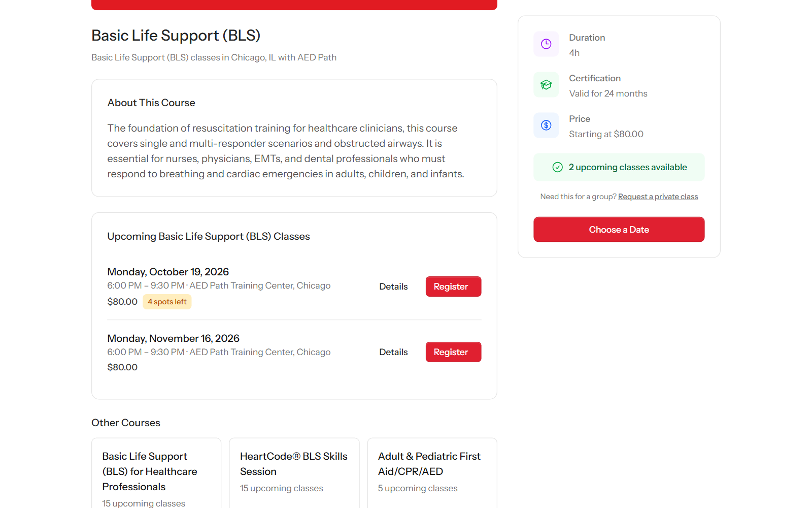Click the blue dollar Price icon

(x=546, y=125)
